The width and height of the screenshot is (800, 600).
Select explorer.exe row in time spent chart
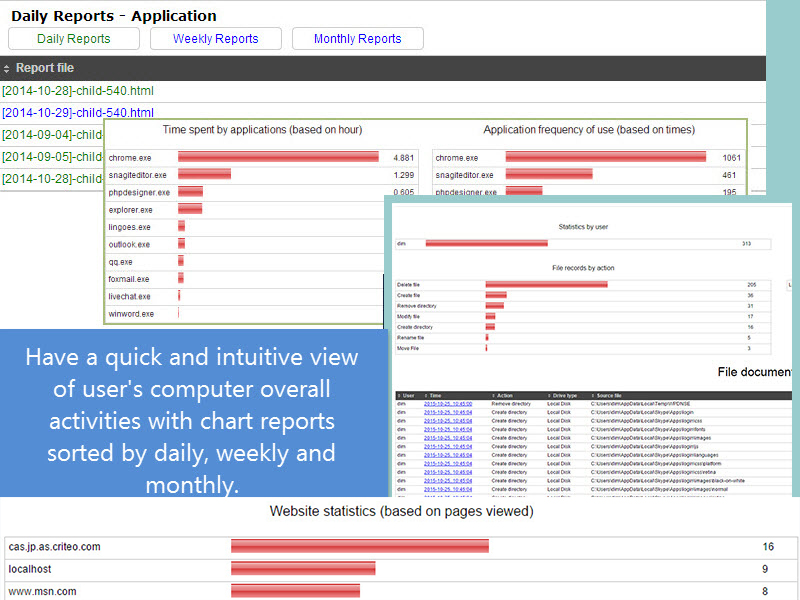pyautogui.click(x=131, y=210)
